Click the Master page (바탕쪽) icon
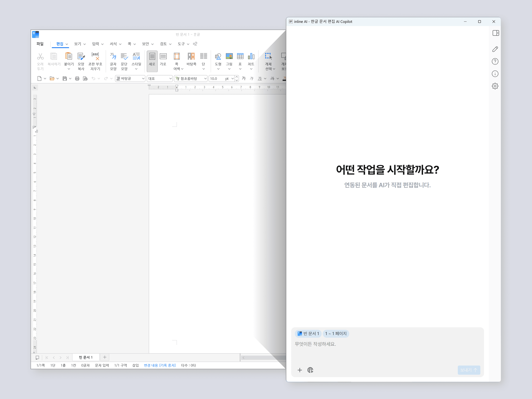The height and width of the screenshot is (399, 532). 191,56
